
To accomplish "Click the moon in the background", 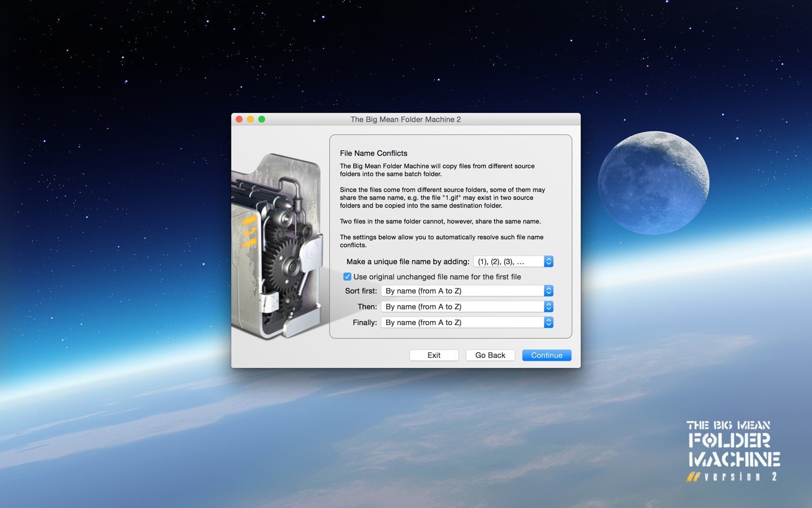I will tap(654, 183).
